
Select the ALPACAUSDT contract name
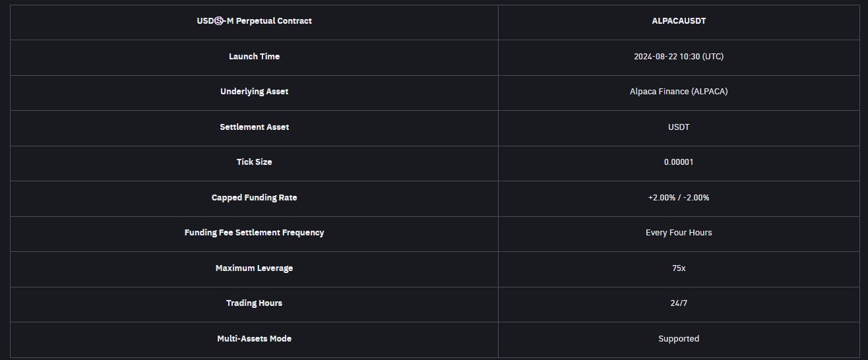coord(679,21)
